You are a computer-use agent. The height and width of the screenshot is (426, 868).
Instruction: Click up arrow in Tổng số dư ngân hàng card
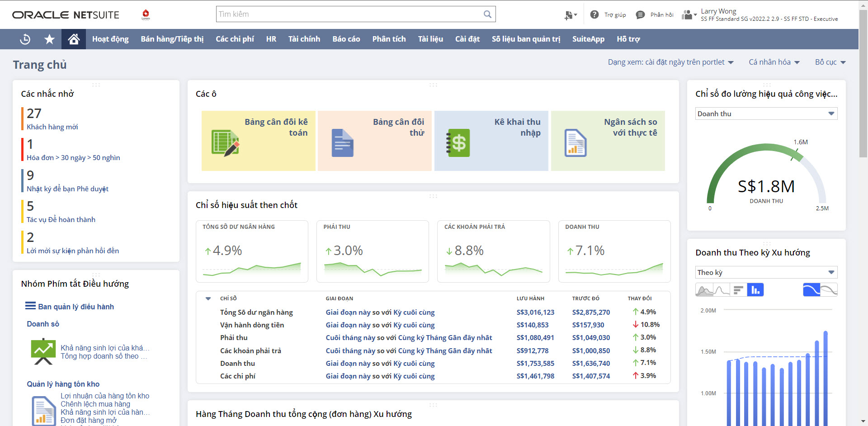click(x=208, y=251)
